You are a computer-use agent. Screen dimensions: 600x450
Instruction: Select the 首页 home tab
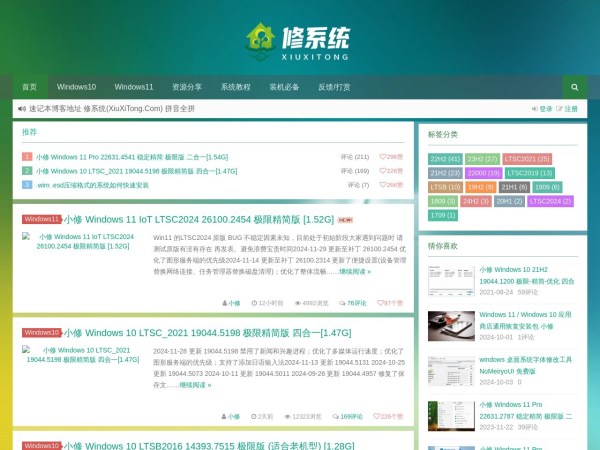(29, 87)
